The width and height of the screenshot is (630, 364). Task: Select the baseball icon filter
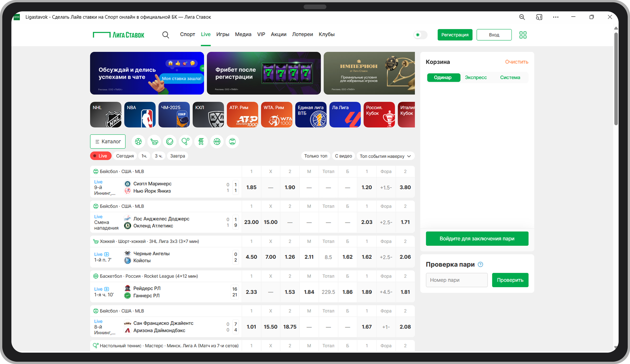coord(232,142)
